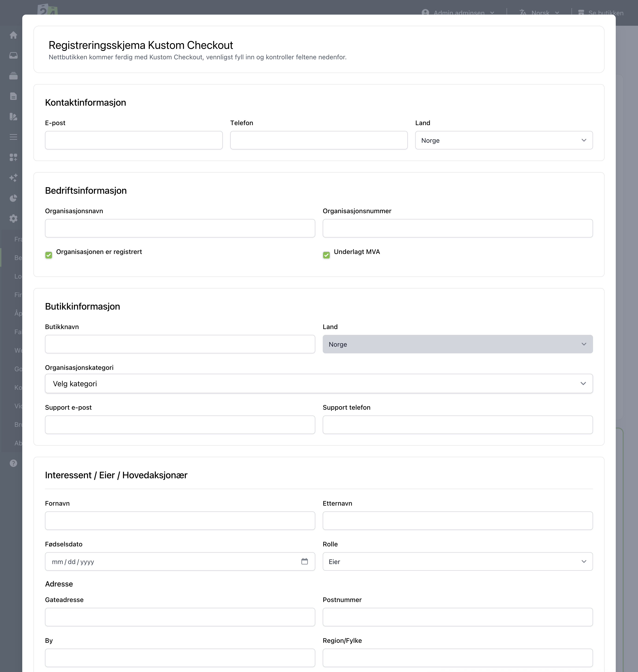Image resolution: width=638 pixels, height=672 pixels.
Task: Open the help question mark icon
Action: [x=13, y=463]
